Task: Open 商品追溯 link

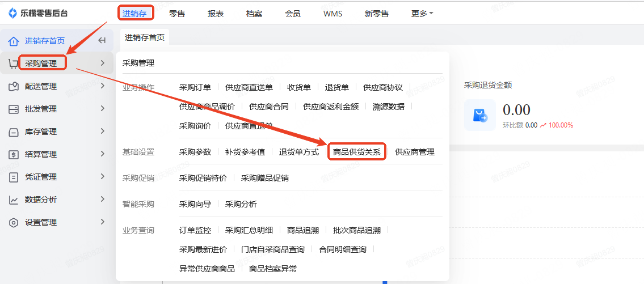Action: tap(303, 230)
